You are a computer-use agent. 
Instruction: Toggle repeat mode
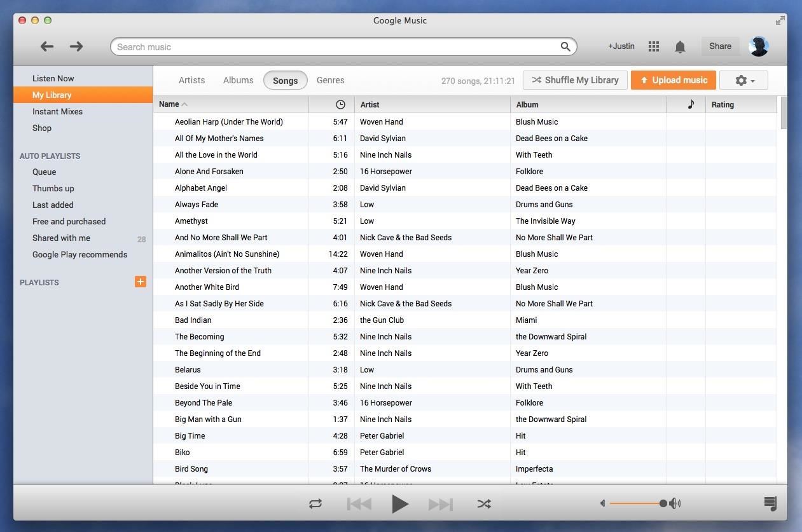[x=315, y=503]
